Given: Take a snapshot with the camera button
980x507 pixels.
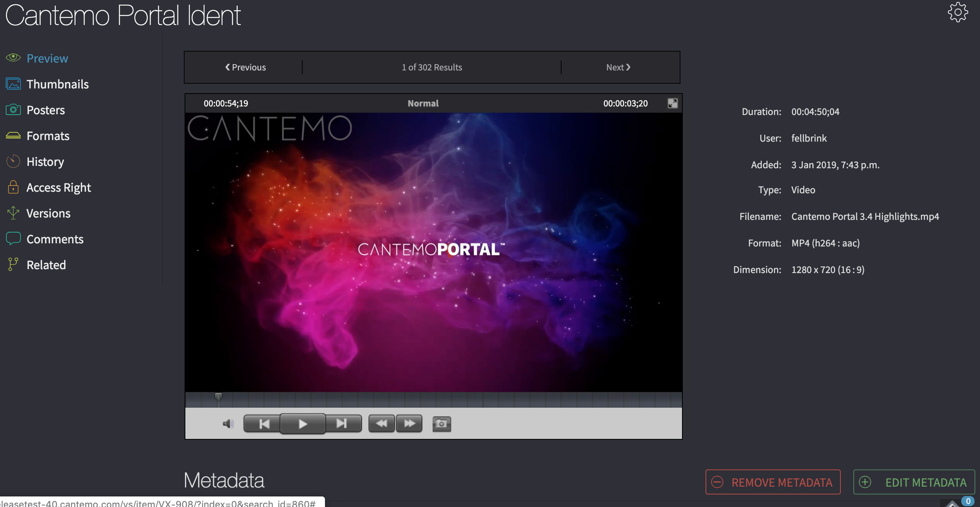Looking at the screenshot, I should (x=442, y=424).
